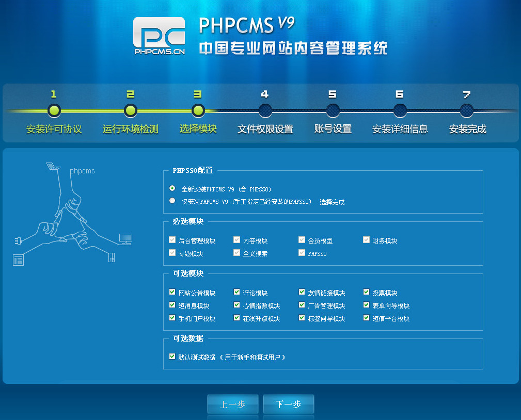Uncheck 标签向导模块 checkbox
This screenshot has height=420, width=521.
click(x=302, y=318)
